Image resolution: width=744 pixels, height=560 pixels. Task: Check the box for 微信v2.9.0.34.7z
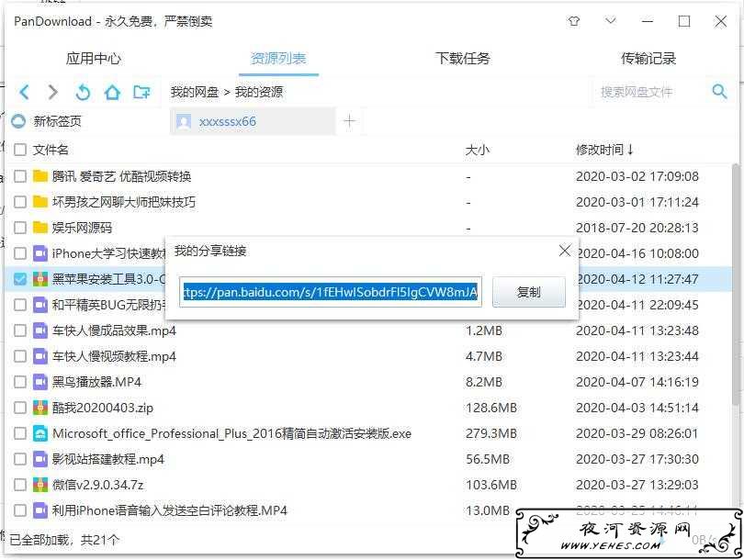tap(20, 485)
